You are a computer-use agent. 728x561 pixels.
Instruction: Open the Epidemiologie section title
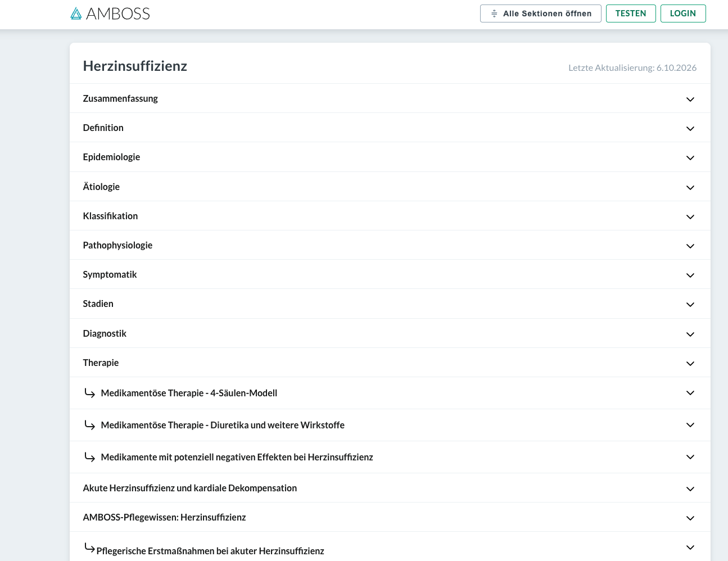(111, 157)
